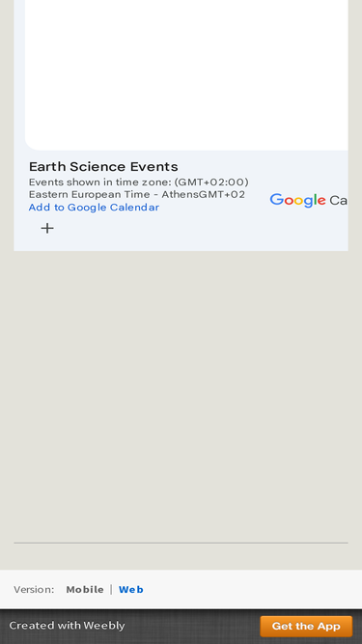This screenshot has width=362, height=644.
Task: Select the Earth Science Events title
Action: pos(103,166)
